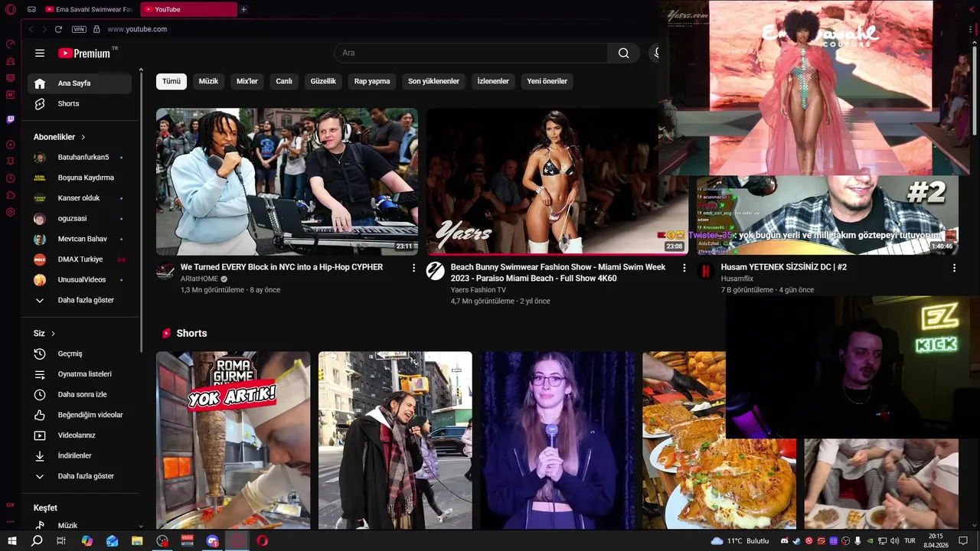Open Beğendiğim videolar liked videos
The width and height of the screenshot is (980, 551).
pos(80,415)
